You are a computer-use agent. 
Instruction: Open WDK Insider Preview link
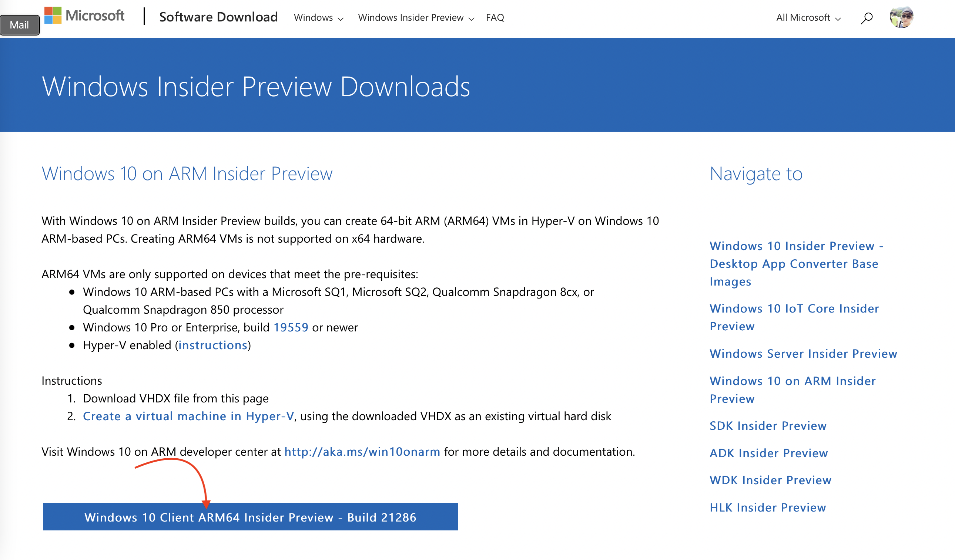pyautogui.click(x=770, y=480)
